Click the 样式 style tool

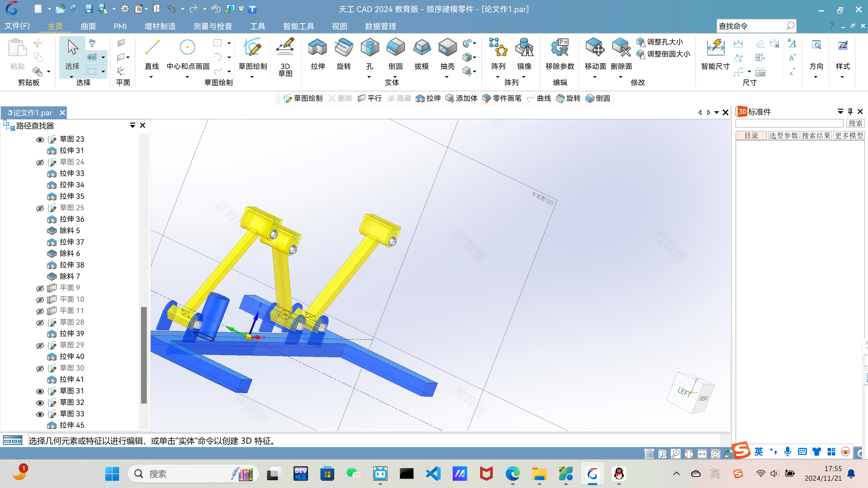(842, 54)
